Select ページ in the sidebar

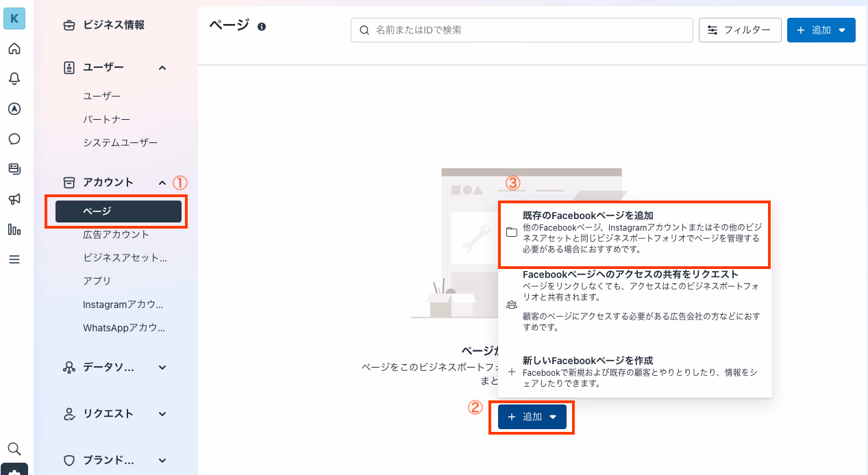[x=119, y=211]
